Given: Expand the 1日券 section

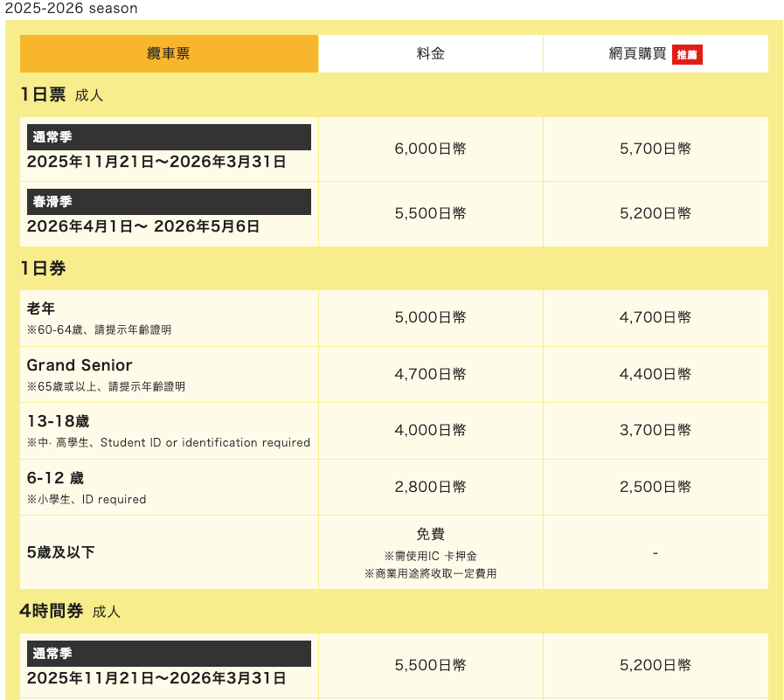Looking at the screenshot, I should (38, 269).
